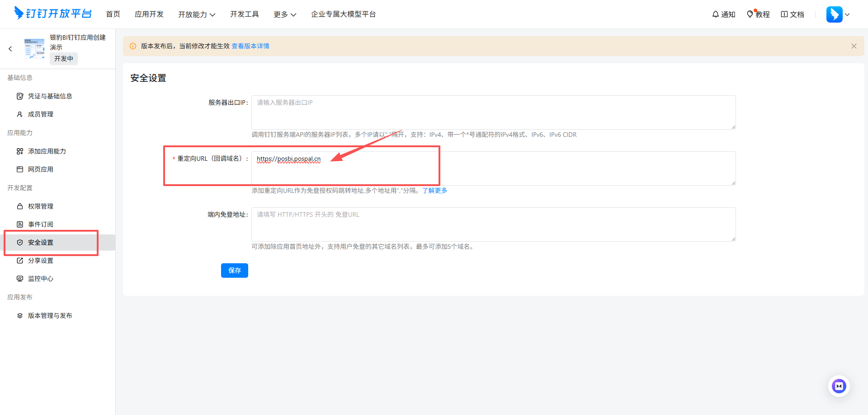Open the 应用开发 menu item
Viewport: 868px width, 415px height.
pyautogui.click(x=149, y=14)
